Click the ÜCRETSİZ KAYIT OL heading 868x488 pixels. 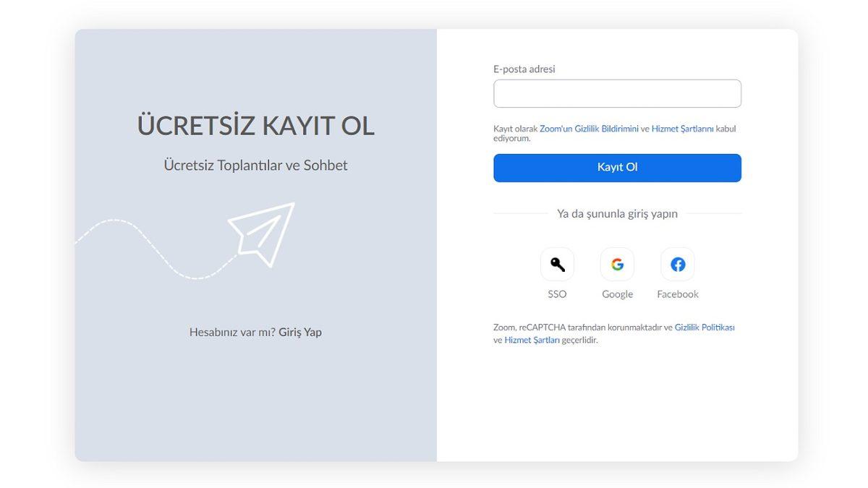pyautogui.click(x=255, y=124)
